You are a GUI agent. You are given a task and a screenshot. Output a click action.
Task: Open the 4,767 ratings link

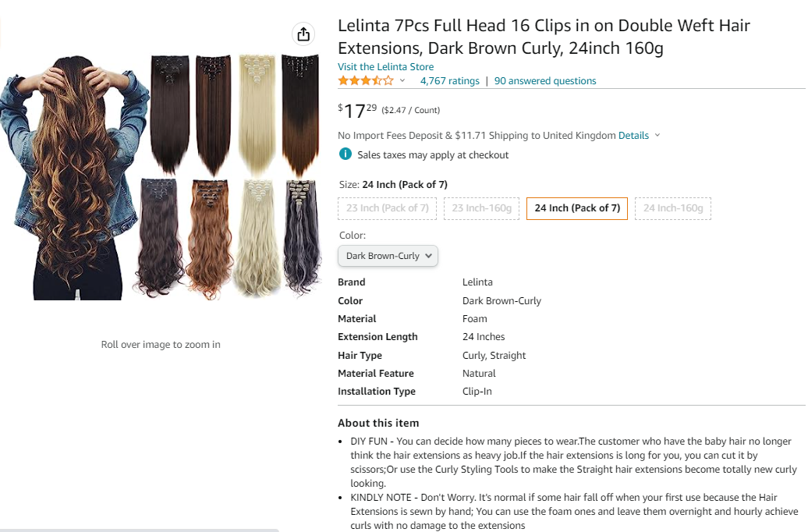(450, 81)
